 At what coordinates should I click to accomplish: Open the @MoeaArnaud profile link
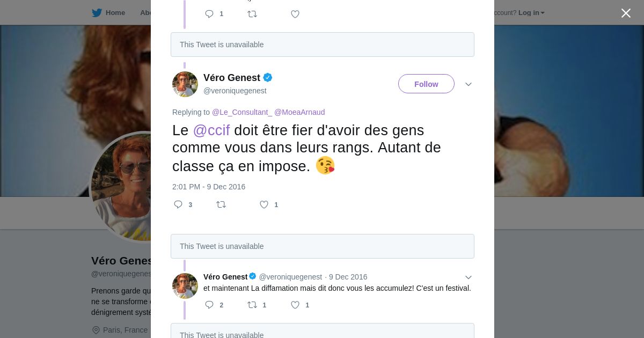point(299,112)
